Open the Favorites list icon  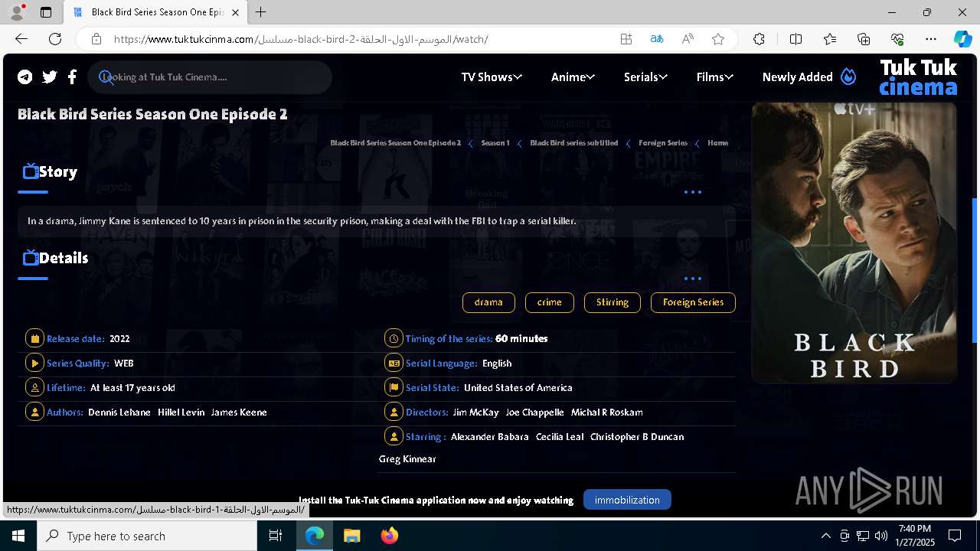(830, 39)
